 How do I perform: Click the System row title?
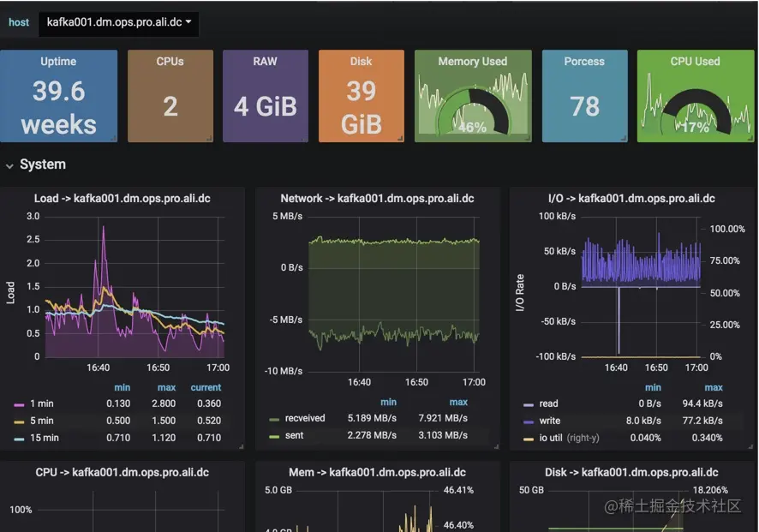point(43,164)
